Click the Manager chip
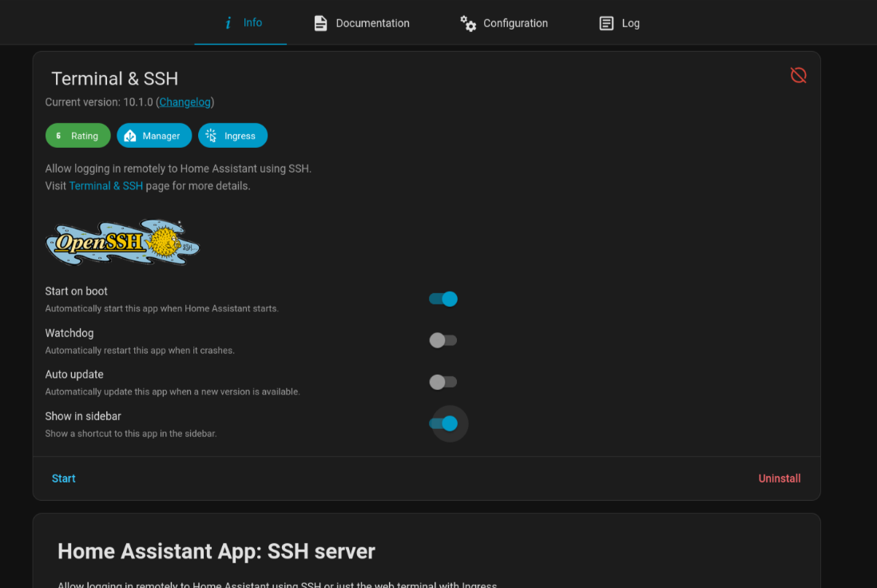The image size is (877, 588). coord(154,135)
